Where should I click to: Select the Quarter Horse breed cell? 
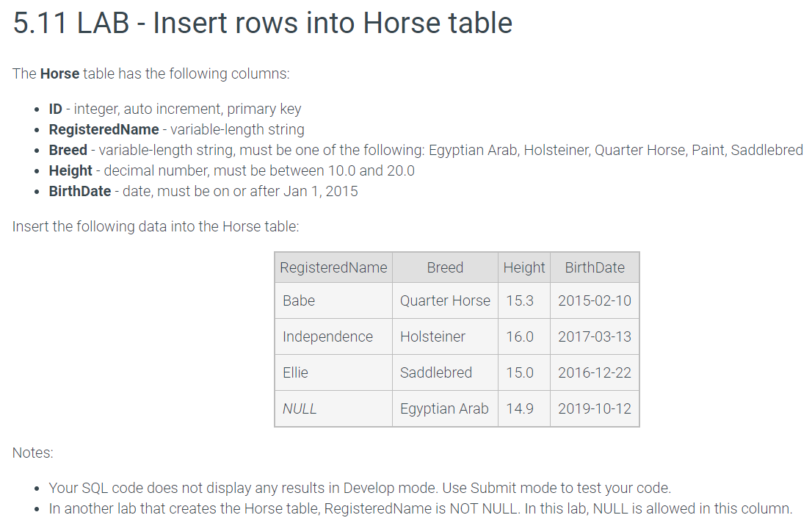[446, 300]
